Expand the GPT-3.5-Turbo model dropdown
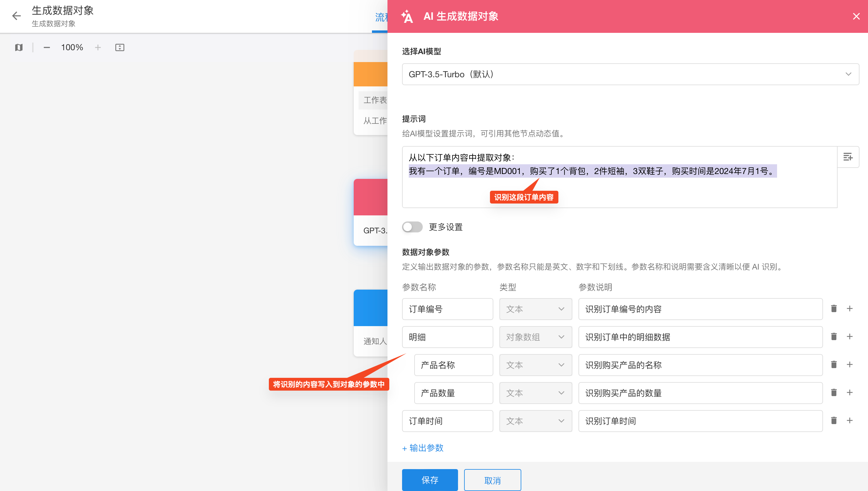This screenshot has width=868, height=491. (x=630, y=74)
